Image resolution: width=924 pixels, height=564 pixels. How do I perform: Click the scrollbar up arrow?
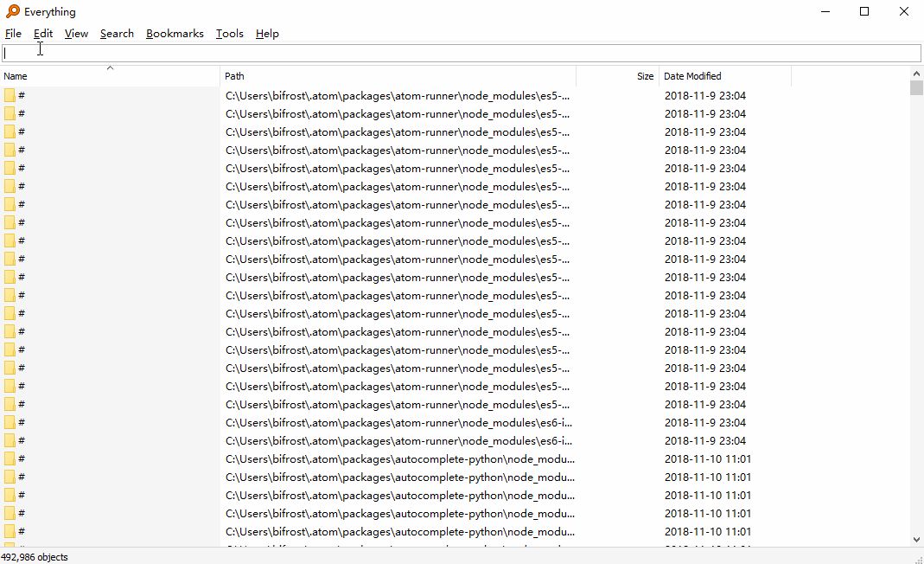point(916,74)
